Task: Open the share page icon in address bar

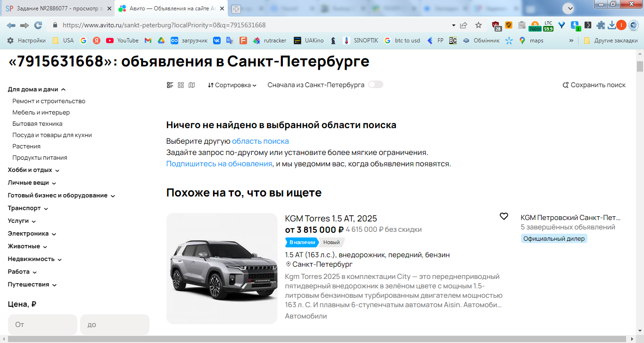Action: [x=464, y=25]
